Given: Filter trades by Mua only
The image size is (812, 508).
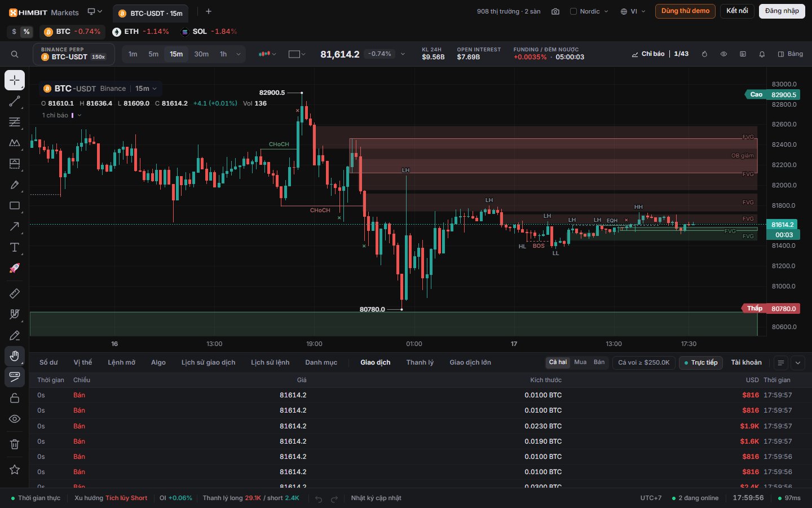Looking at the screenshot, I should point(580,362).
